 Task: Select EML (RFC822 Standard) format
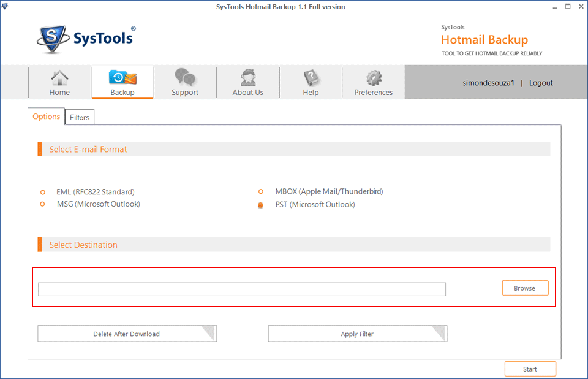(x=43, y=193)
